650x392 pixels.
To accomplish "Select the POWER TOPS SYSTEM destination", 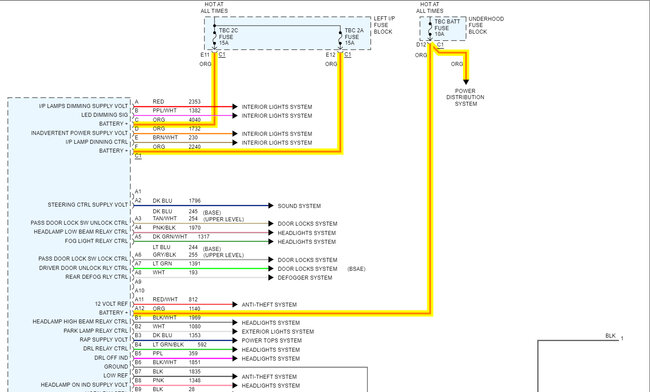I will coord(272,341).
